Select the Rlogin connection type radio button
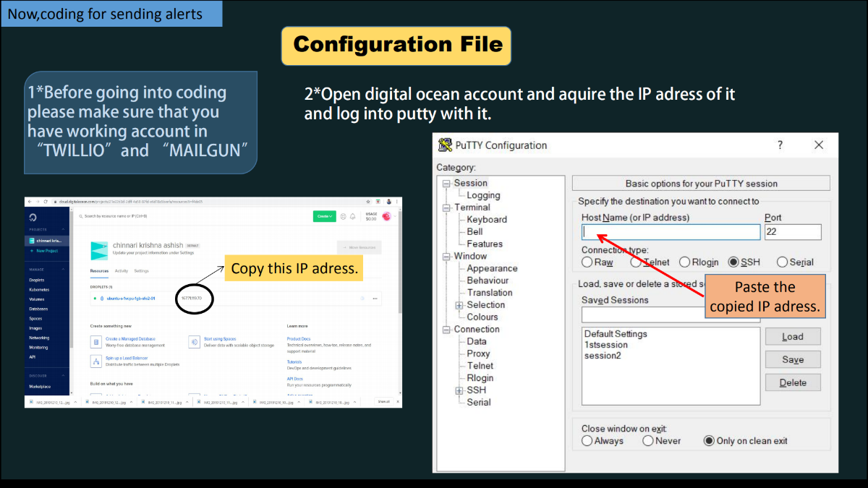Viewport: 868px width, 488px height. click(x=684, y=262)
